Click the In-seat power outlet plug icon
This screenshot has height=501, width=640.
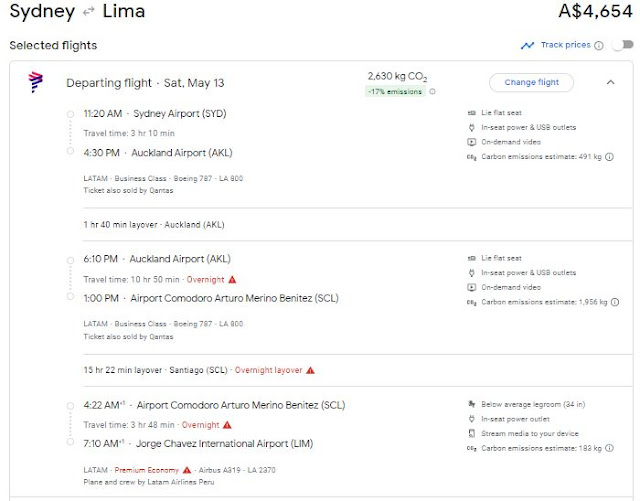[471, 419]
